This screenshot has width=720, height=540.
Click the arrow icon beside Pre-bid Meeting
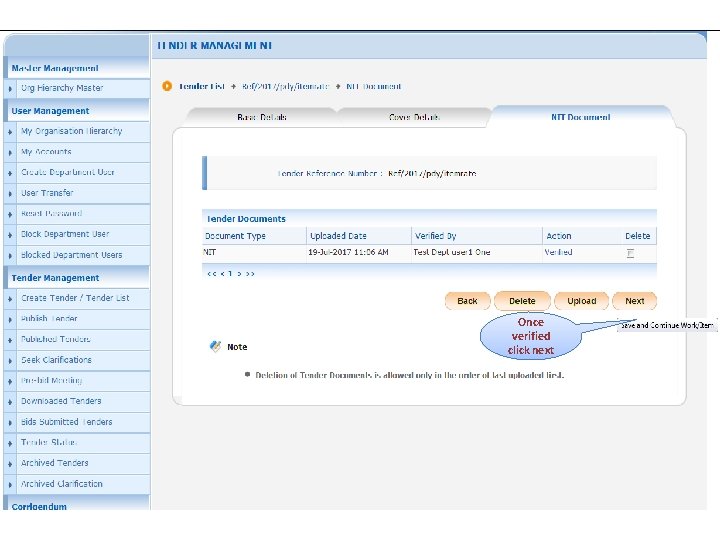click(10, 382)
